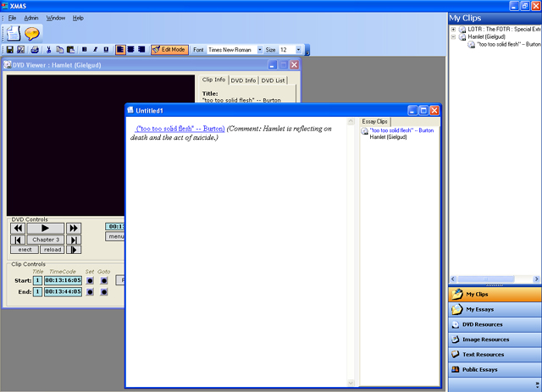Click the eject button
The height and width of the screenshot is (392, 542).
(25, 249)
